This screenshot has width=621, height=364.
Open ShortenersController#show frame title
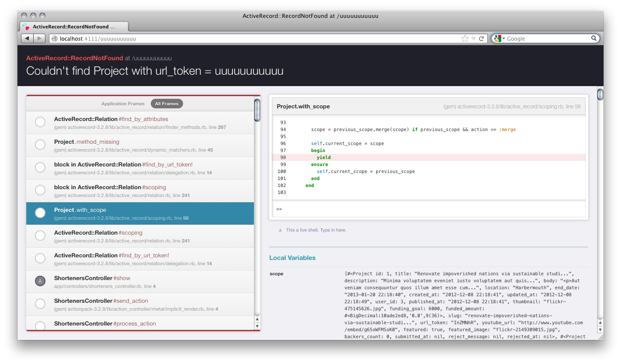92,278
